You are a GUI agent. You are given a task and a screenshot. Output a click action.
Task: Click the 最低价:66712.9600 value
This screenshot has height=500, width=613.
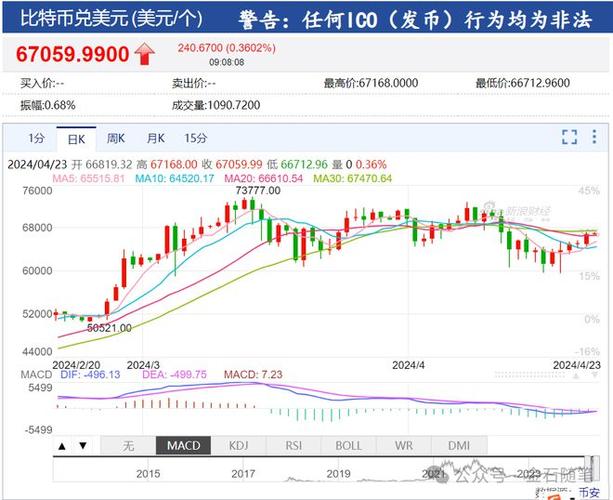tap(523, 83)
